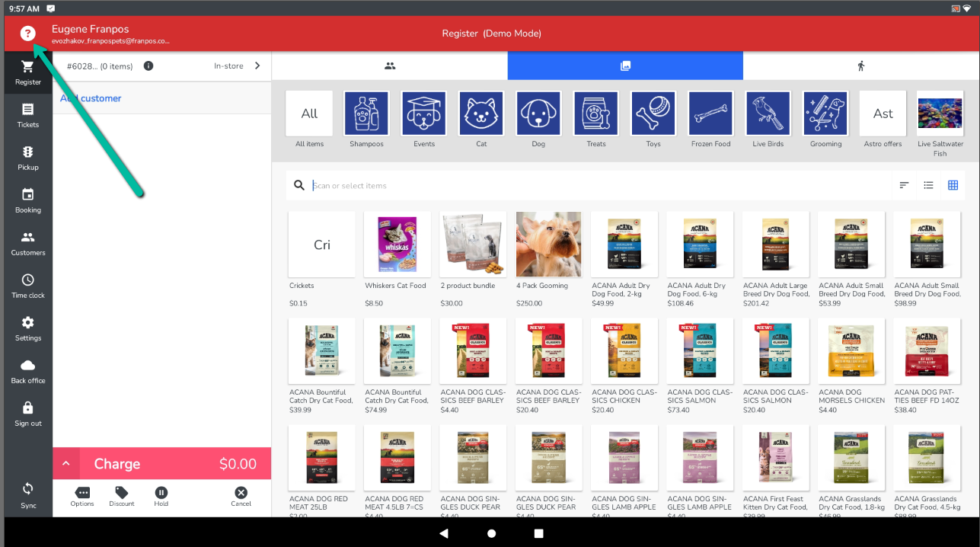The image size is (980, 547).
Task: Select the Grooming category
Action: (825, 119)
